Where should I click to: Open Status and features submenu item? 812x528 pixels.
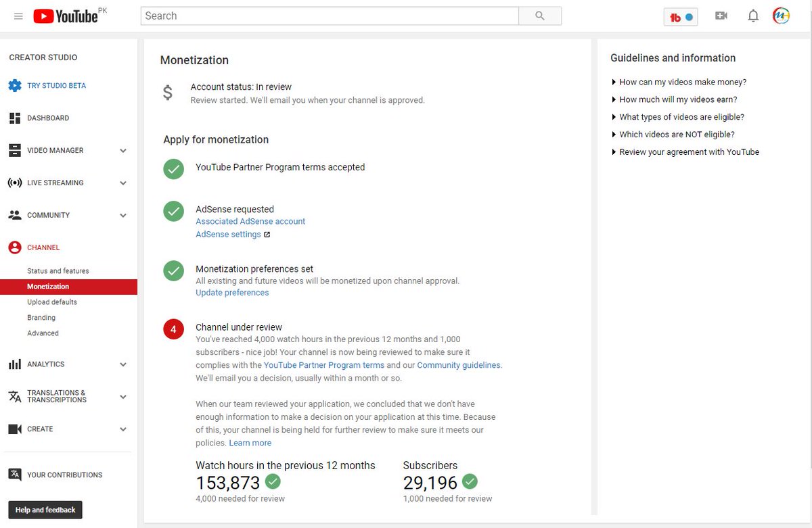(58, 271)
